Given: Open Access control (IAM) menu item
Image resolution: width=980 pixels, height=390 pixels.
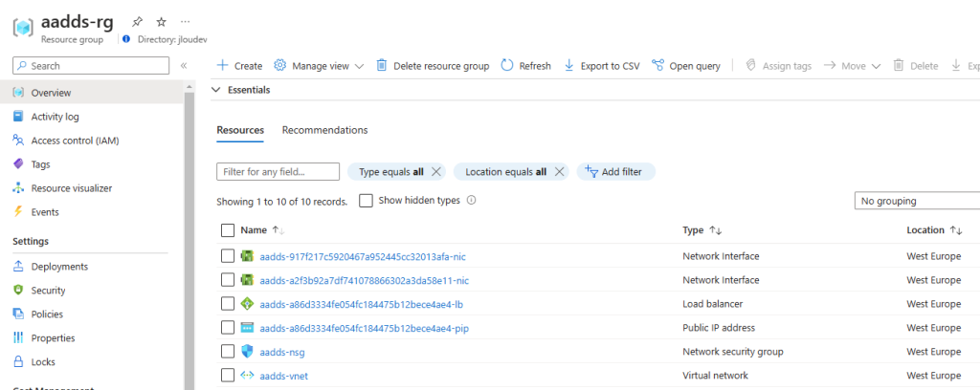Looking at the screenshot, I should [75, 141].
